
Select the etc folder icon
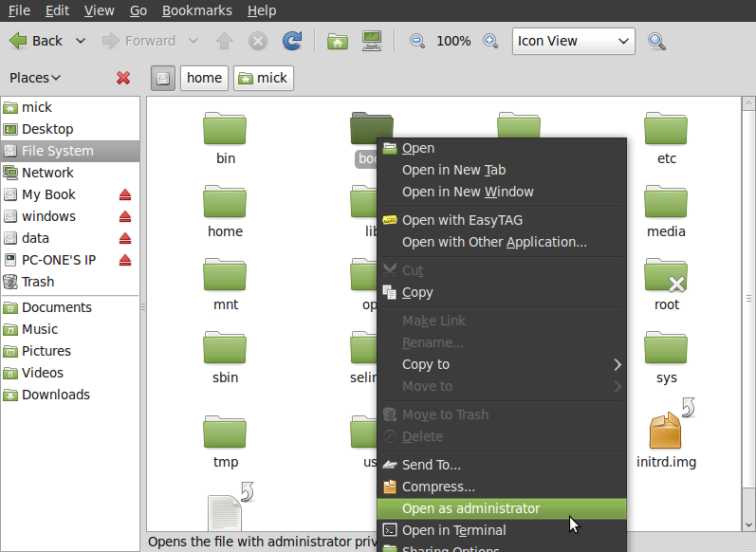click(x=666, y=128)
